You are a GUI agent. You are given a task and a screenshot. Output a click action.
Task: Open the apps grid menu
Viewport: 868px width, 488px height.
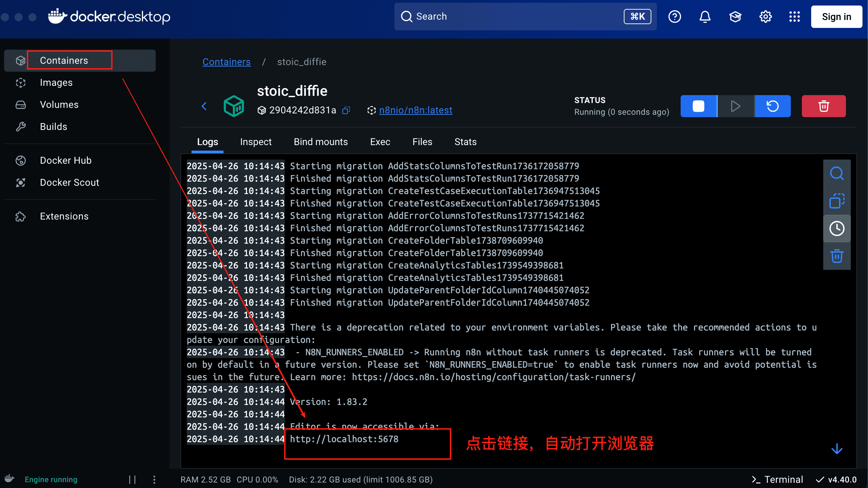(x=795, y=17)
